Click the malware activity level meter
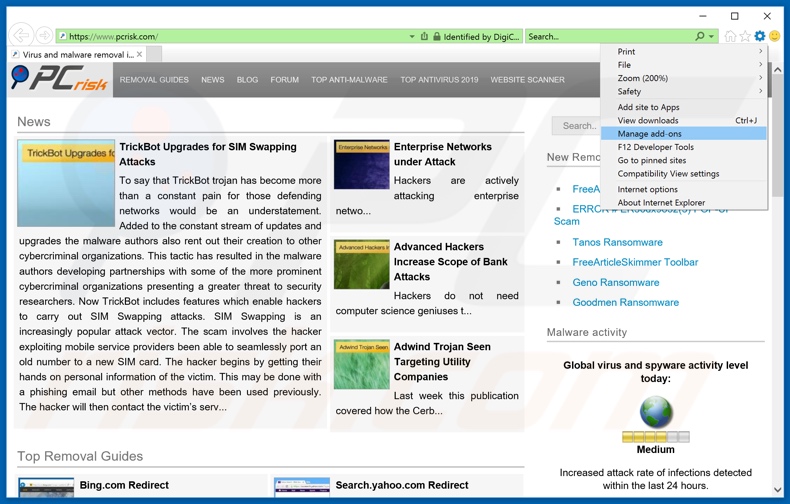This screenshot has width=790, height=504. point(655,437)
